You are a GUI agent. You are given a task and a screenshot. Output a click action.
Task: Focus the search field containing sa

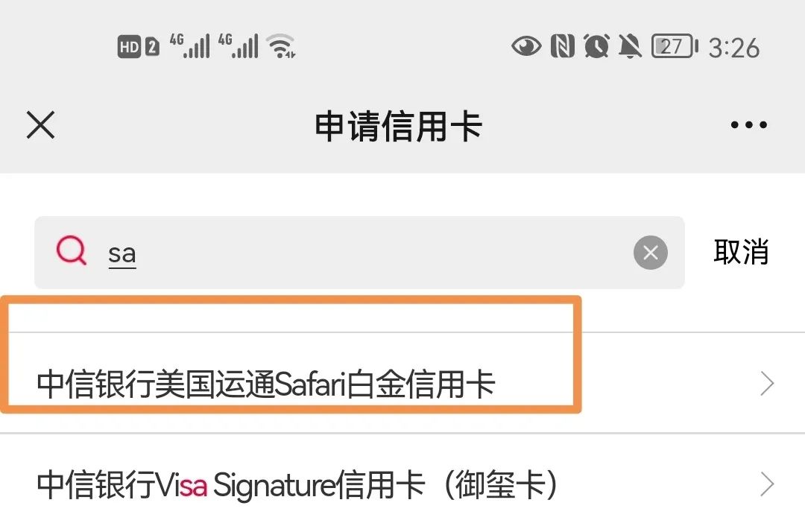(x=359, y=253)
